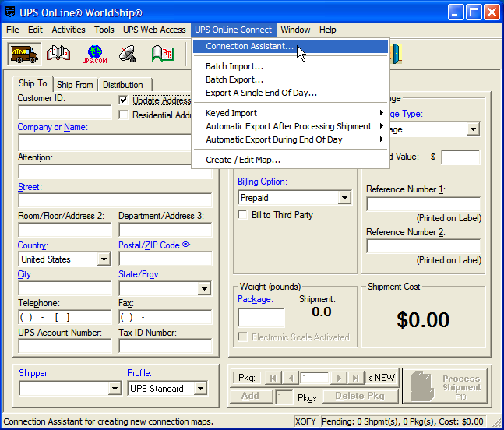
Task: Click the Customer ID input field
Action: pos(65,112)
